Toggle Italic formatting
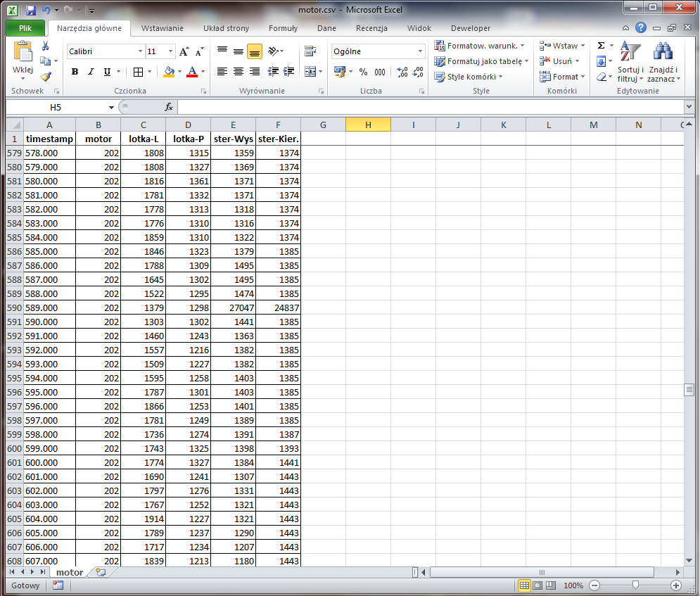700x596 pixels. [91, 72]
